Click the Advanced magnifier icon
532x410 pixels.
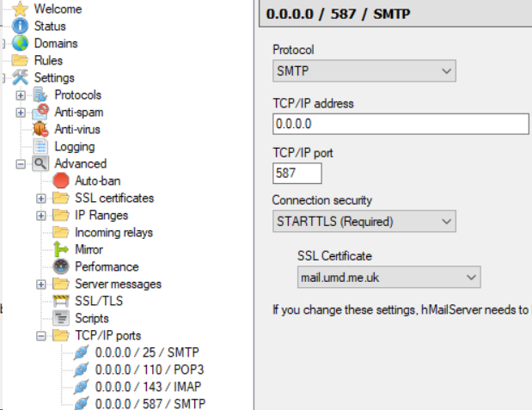(40, 163)
